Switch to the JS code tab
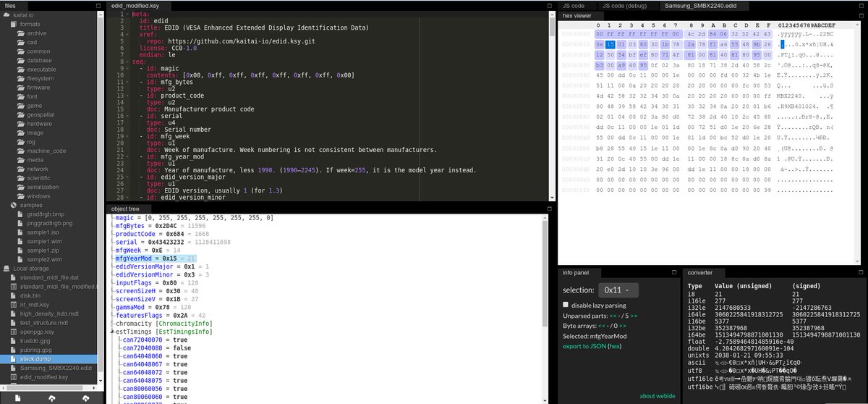Image resolution: width=868 pixels, height=404 pixels. coord(574,6)
